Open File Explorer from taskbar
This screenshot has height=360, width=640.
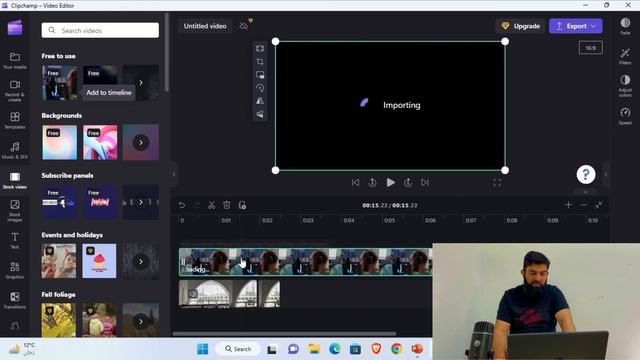(x=314, y=349)
